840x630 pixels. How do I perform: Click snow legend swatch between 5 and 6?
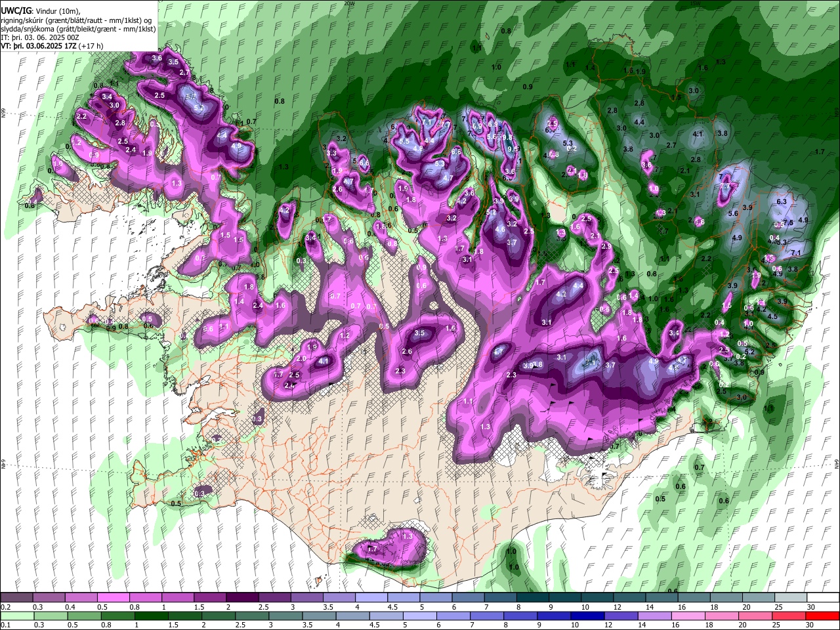tap(436, 598)
